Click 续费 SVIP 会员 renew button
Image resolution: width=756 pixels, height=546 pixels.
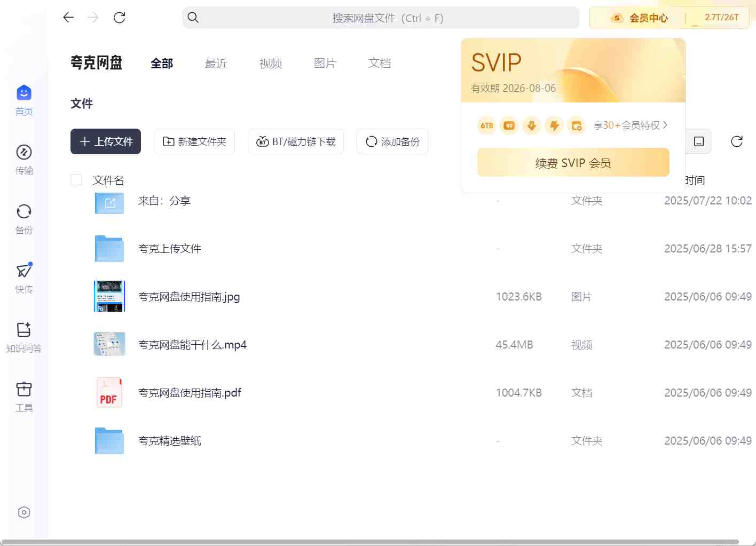tap(573, 162)
